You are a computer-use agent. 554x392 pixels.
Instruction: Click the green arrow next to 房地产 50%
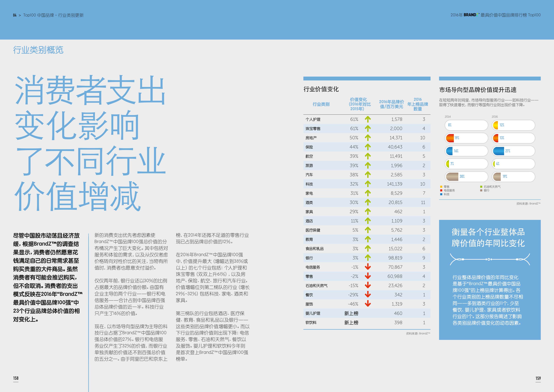point(368,138)
